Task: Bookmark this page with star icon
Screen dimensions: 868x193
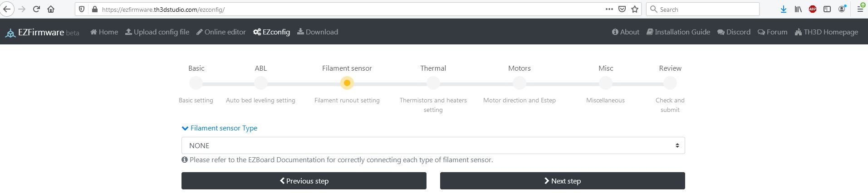Action: tap(635, 9)
